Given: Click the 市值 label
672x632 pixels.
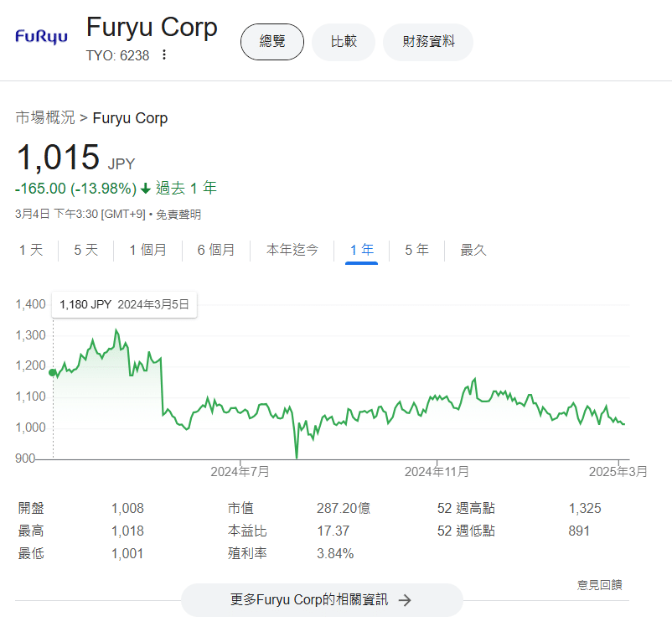Looking at the screenshot, I should click(240, 508).
